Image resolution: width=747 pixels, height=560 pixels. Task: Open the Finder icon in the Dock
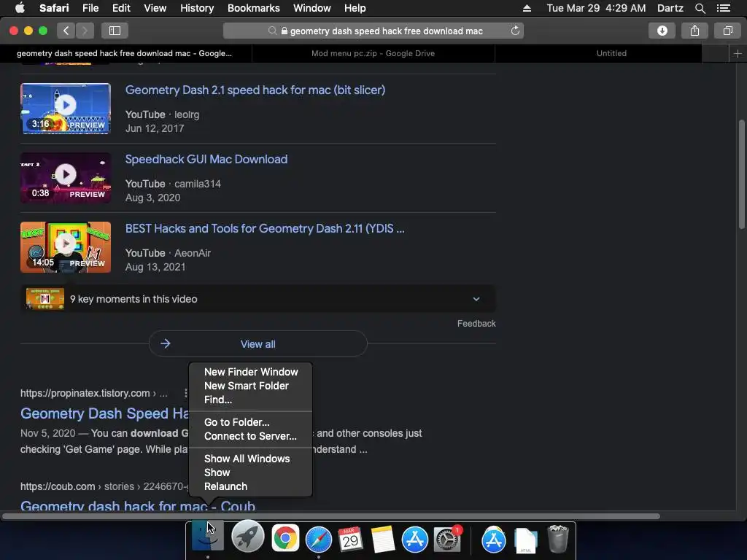(x=207, y=537)
